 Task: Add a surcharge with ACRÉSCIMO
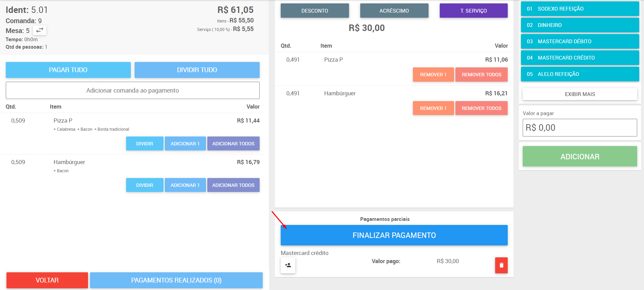(x=394, y=11)
